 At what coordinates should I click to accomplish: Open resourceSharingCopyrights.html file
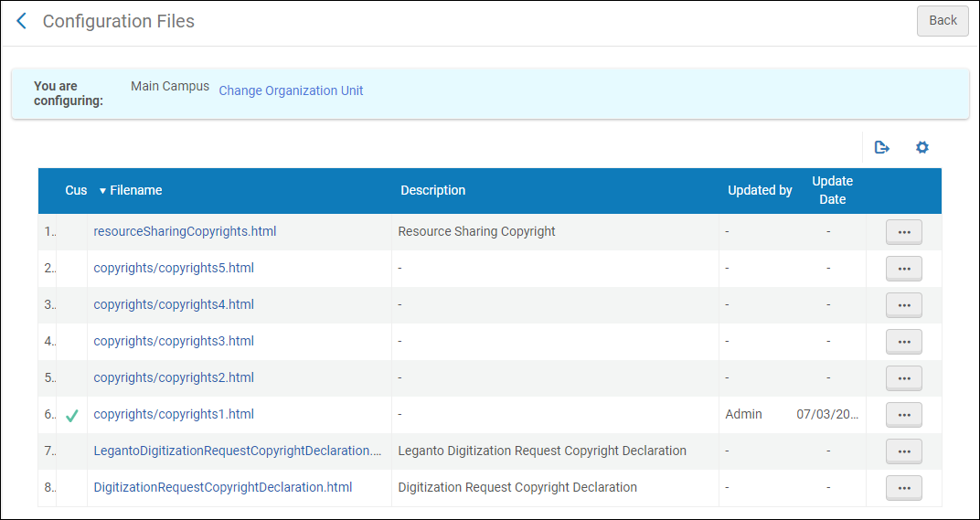pos(185,231)
